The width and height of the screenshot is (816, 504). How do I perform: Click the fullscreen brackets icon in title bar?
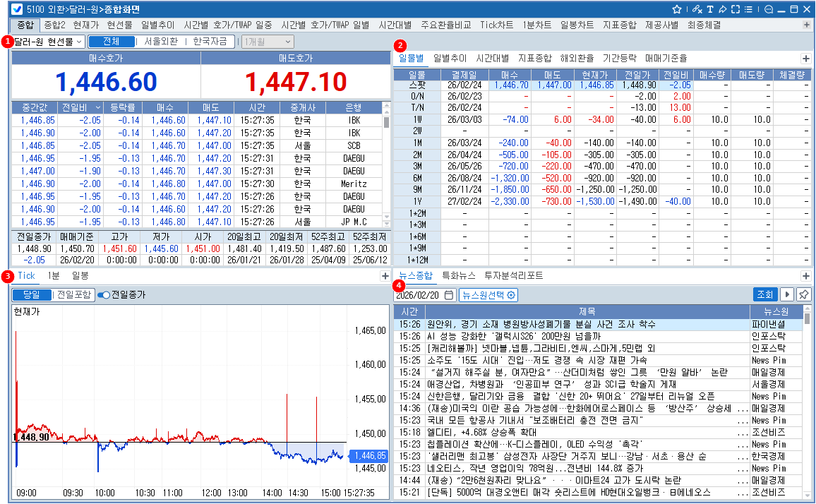click(x=736, y=9)
